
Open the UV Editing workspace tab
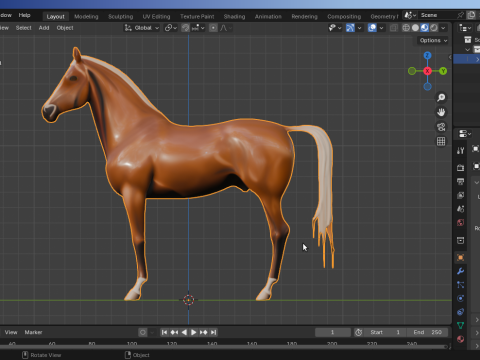point(156,16)
